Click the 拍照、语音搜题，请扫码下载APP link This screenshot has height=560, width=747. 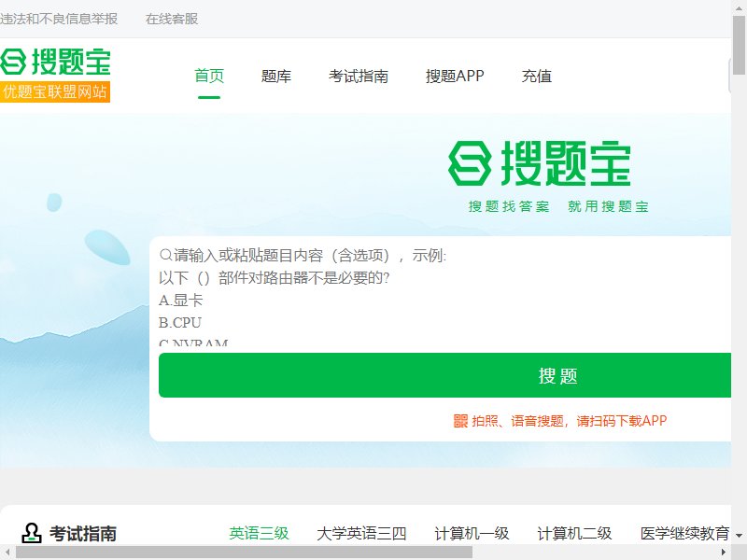click(x=570, y=421)
